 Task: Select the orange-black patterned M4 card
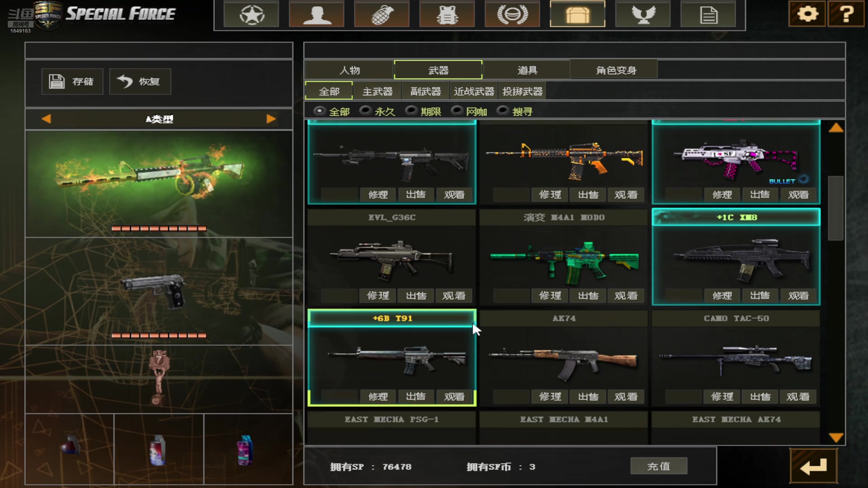(x=564, y=162)
